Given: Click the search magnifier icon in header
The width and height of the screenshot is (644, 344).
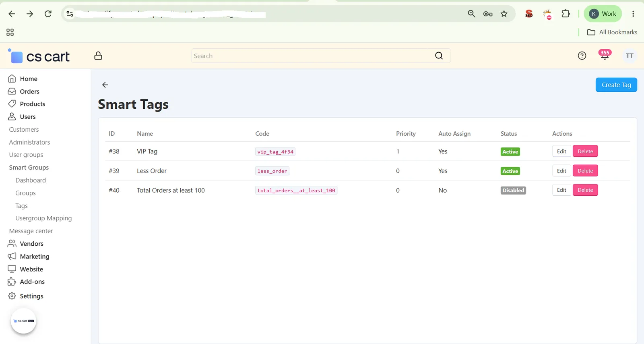Looking at the screenshot, I should [439, 56].
